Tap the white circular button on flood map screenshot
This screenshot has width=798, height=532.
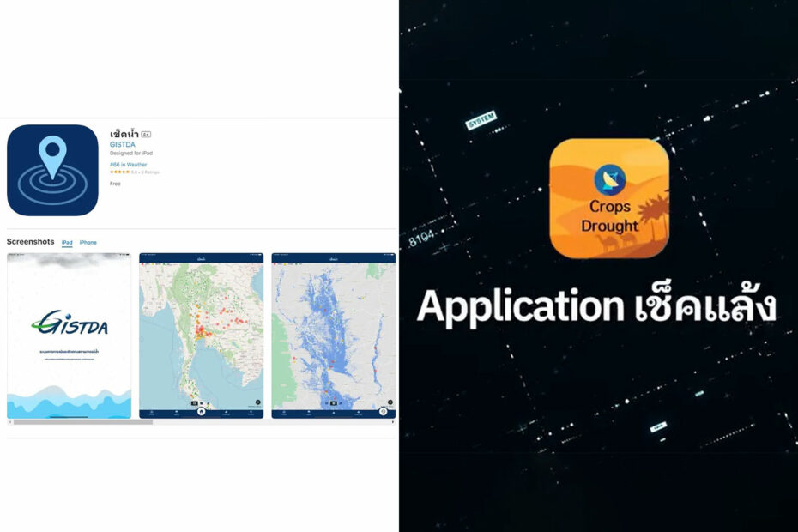(x=384, y=411)
